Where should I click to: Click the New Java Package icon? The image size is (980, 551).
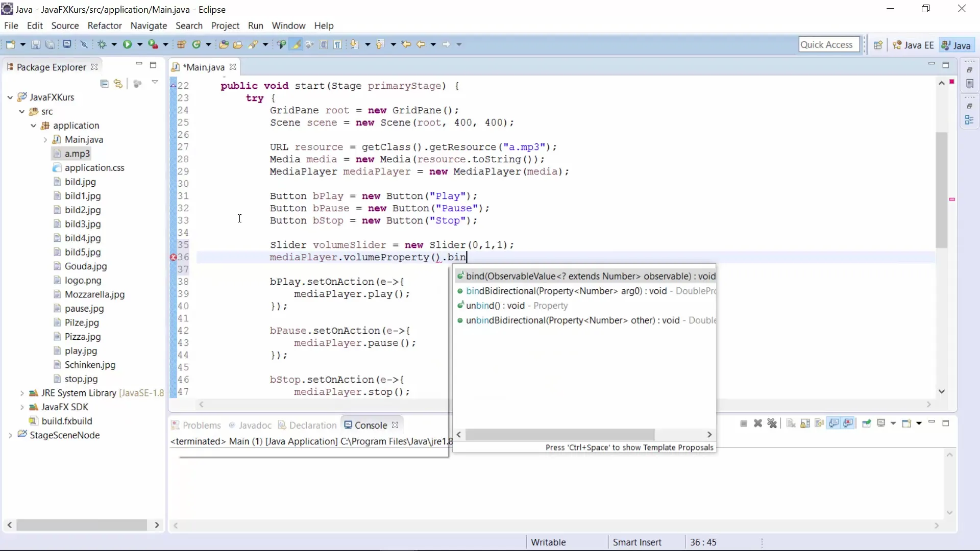click(181, 44)
